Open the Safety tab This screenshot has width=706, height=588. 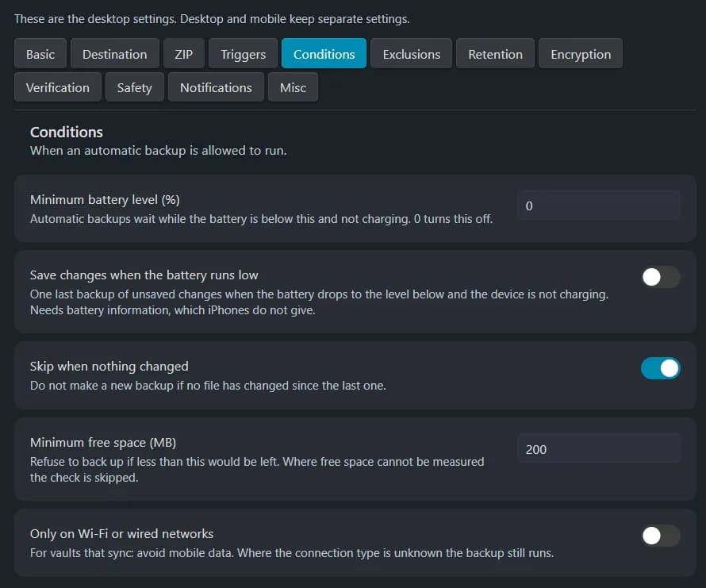[x=135, y=87]
